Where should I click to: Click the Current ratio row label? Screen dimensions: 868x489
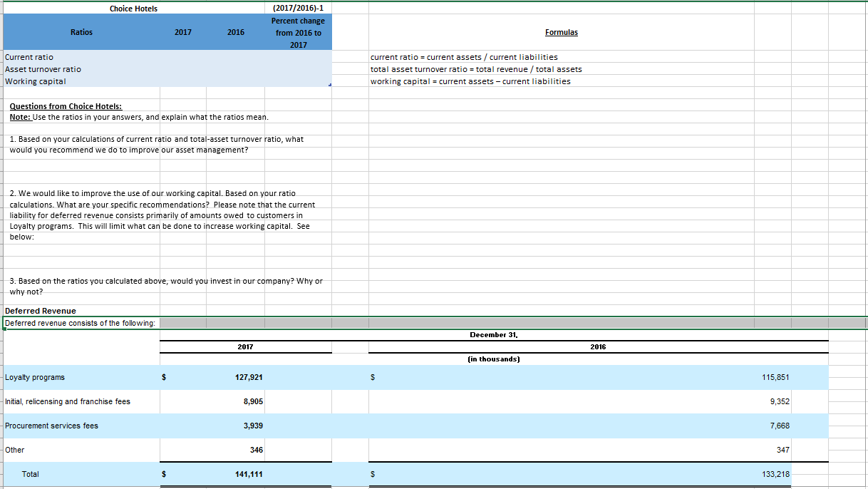(x=29, y=57)
